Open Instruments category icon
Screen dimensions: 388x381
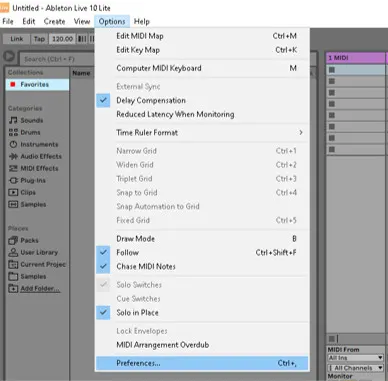pyautogui.click(x=13, y=144)
